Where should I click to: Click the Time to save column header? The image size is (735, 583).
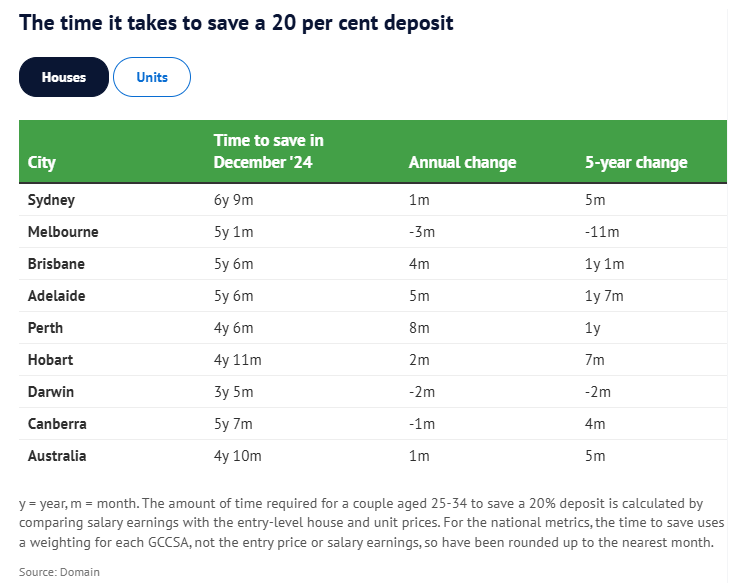(268, 151)
